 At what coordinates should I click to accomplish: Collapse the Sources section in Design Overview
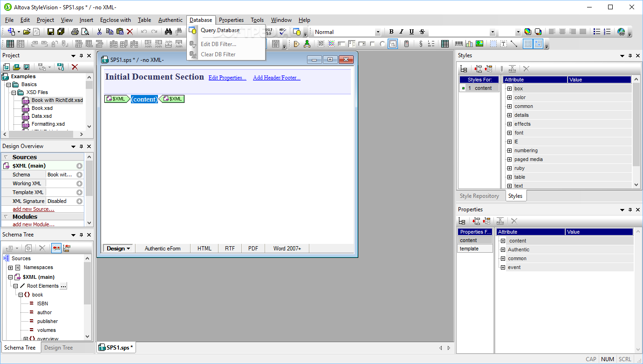pos(6,157)
